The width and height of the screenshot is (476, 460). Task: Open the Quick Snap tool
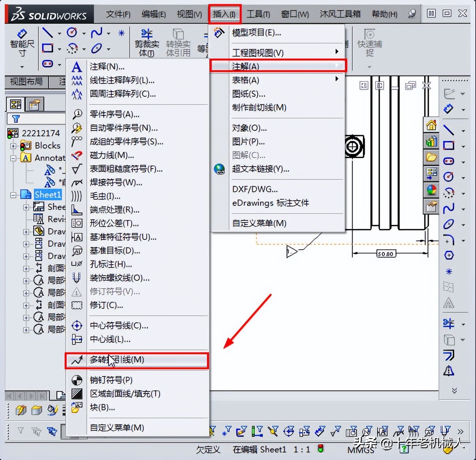(369, 41)
